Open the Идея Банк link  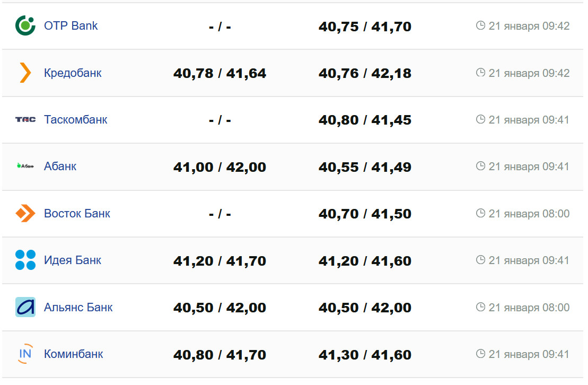click(x=73, y=260)
